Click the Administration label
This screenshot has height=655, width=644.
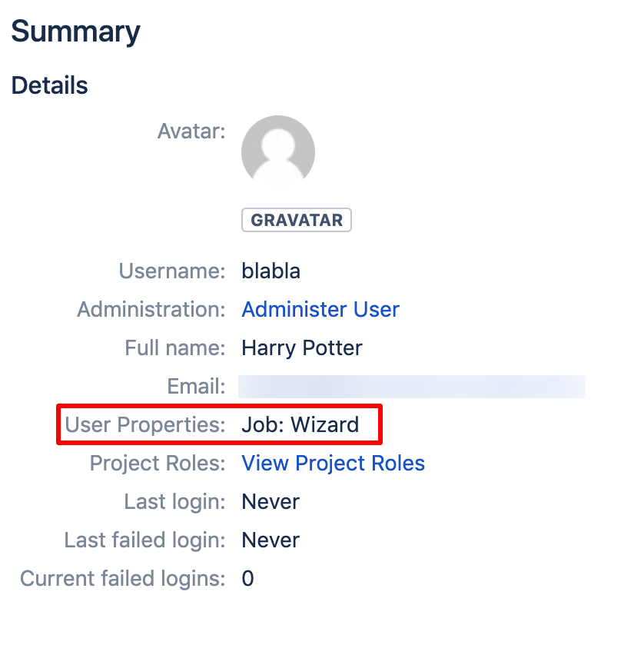tap(151, 310)
